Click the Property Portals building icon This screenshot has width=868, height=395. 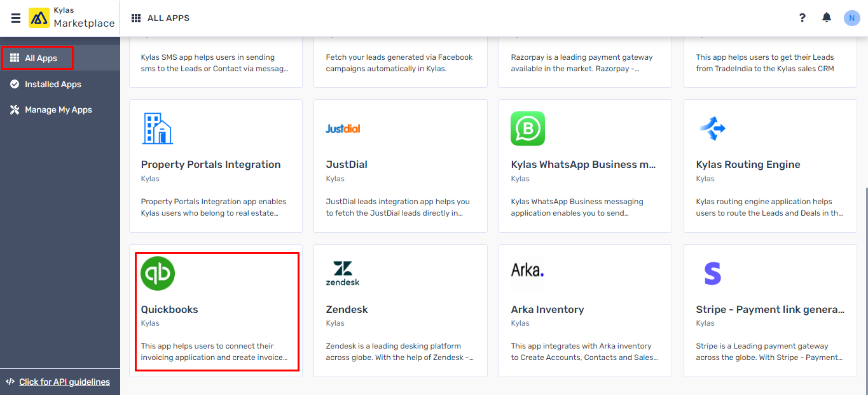tap(157, 128)
